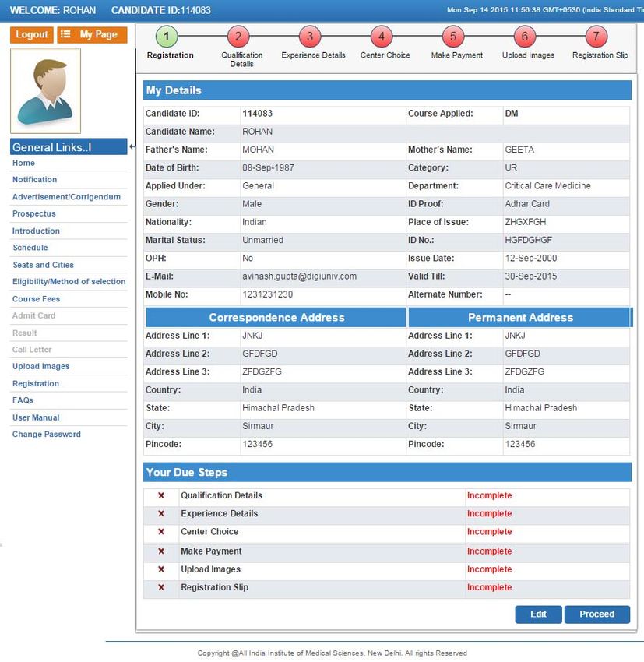Open the My Page menu button
Viewport: 644px width, 662px height.
point(92,34)
